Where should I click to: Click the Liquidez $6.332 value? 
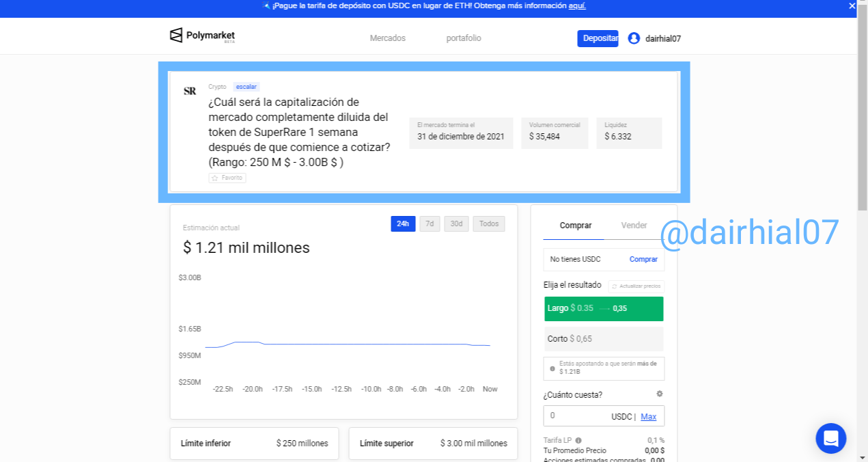tap(618, 137)
